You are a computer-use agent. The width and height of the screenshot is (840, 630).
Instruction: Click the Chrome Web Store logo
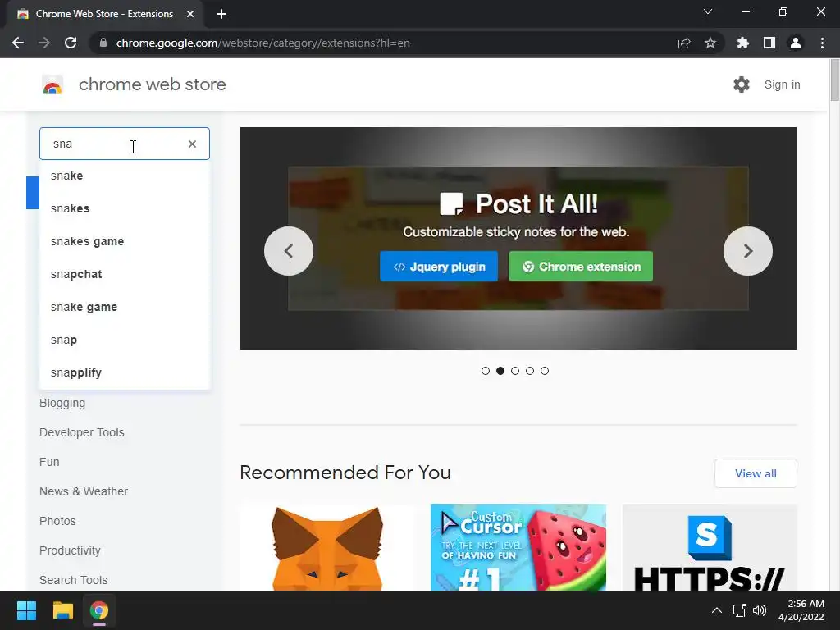tap(52, 84)
